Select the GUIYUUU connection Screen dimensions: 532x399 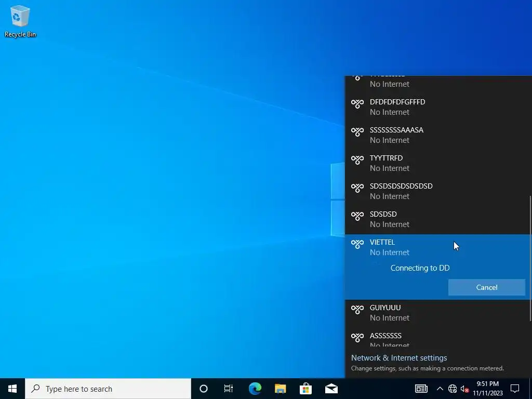(x=438, y=313)
